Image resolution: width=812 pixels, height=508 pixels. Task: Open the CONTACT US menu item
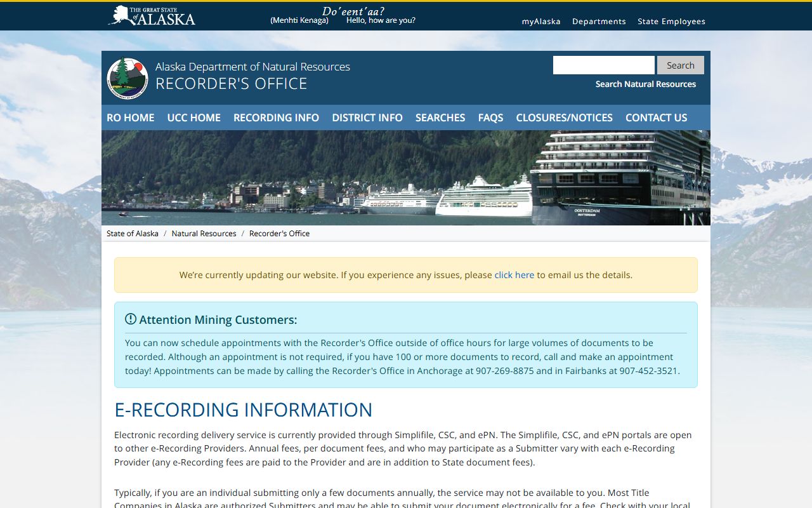657,117
